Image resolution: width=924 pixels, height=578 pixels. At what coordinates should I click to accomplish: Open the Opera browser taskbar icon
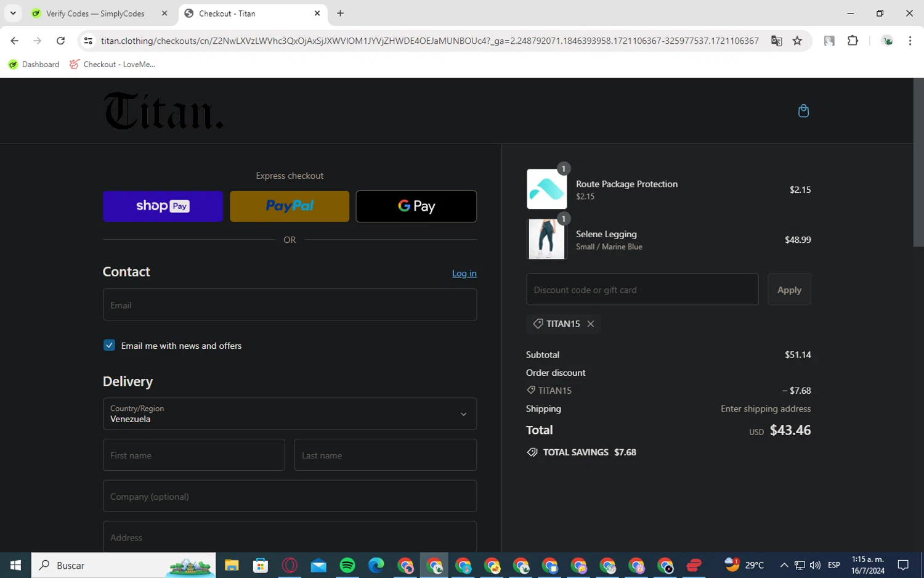pyautogui.click(x=290, y=565)
